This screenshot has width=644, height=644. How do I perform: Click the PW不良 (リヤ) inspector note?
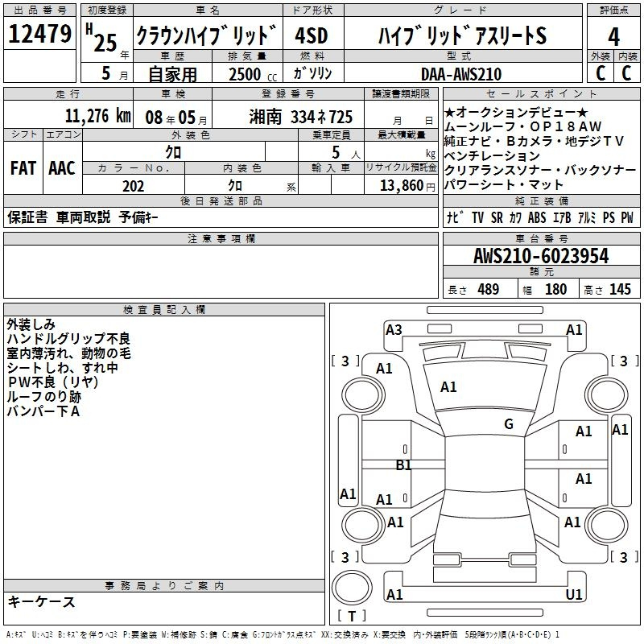(52, 382)
